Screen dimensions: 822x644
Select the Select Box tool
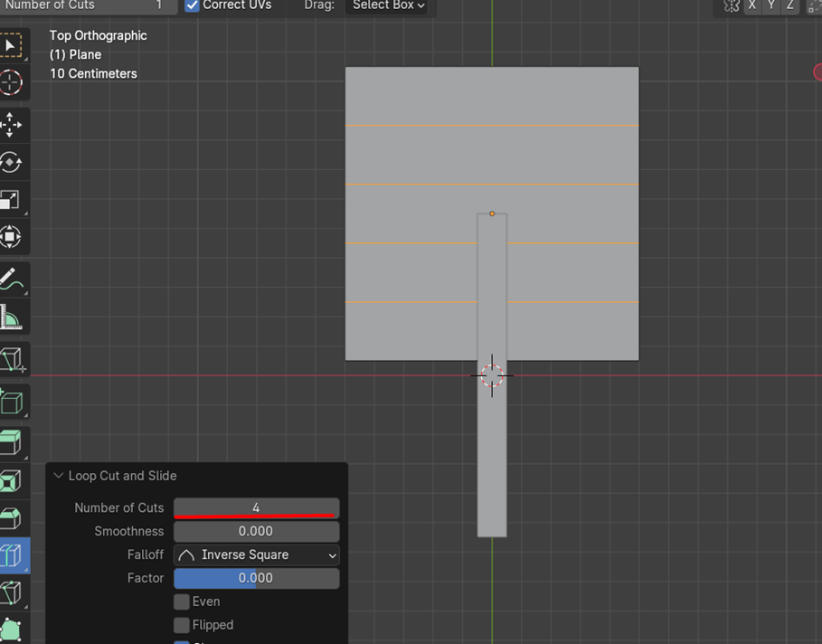[x=12, y=45]
